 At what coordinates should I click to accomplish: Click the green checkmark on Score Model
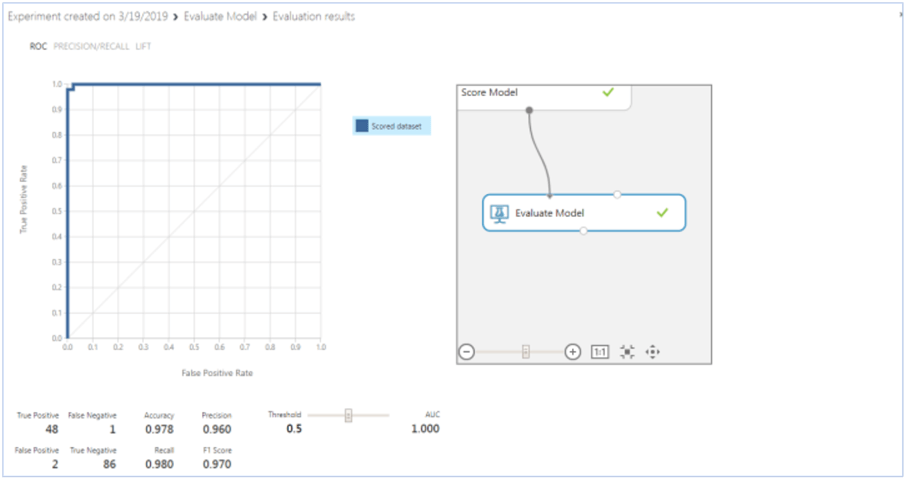point(608,92)
